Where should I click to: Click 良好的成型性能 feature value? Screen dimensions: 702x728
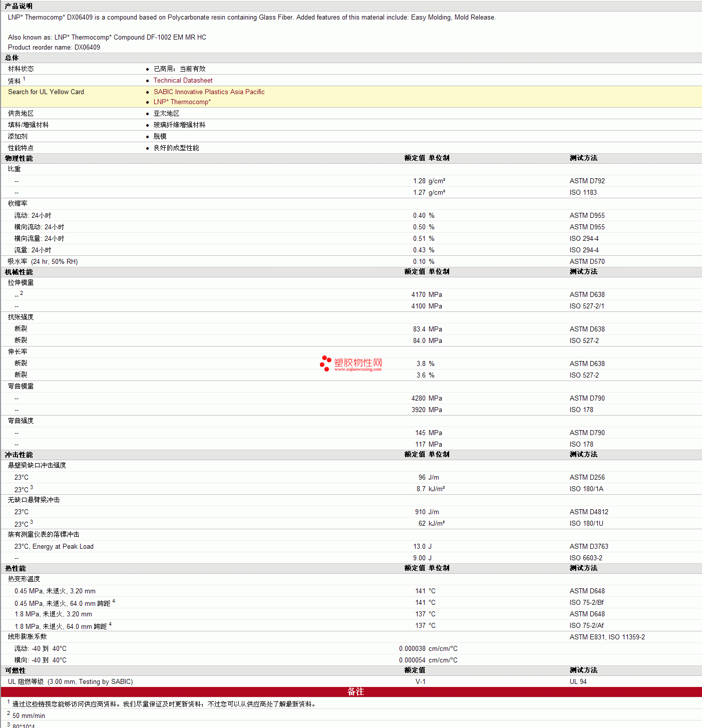176,148
